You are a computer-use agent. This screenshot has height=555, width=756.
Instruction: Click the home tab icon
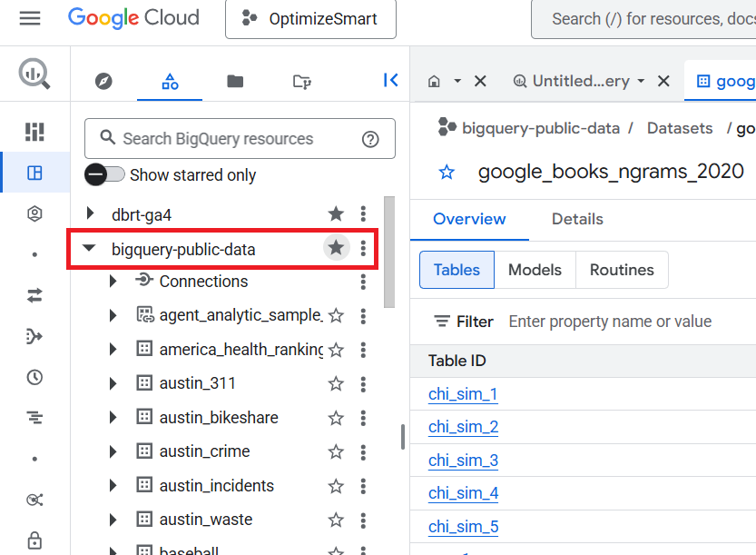click(x=435, y=82)
